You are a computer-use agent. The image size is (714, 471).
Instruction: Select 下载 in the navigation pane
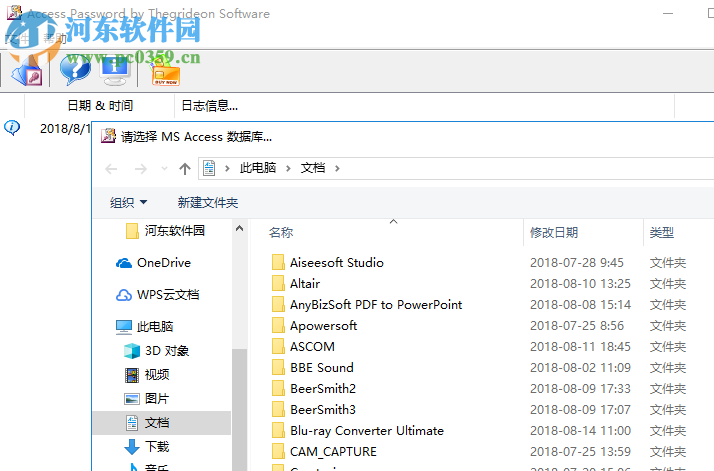[x=147, y=446]
